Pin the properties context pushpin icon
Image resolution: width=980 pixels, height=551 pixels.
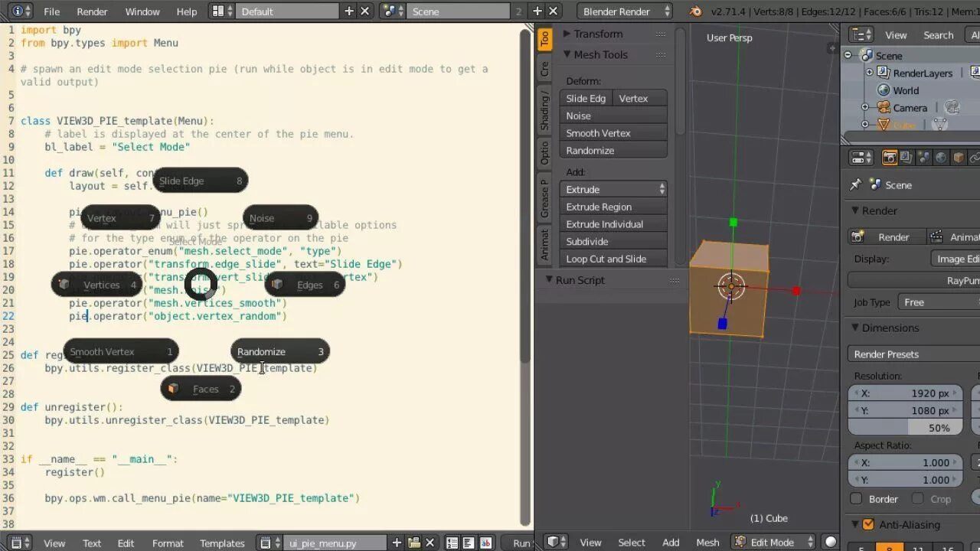point(856,185)
